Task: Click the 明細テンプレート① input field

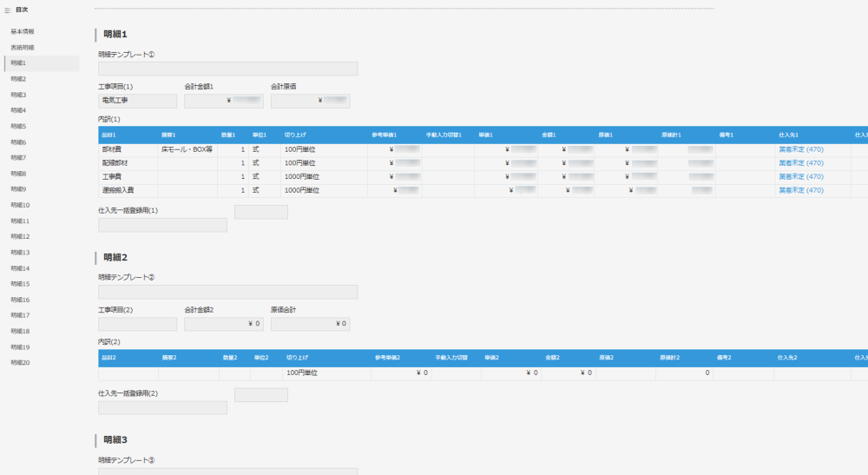Action: (228, 69)
